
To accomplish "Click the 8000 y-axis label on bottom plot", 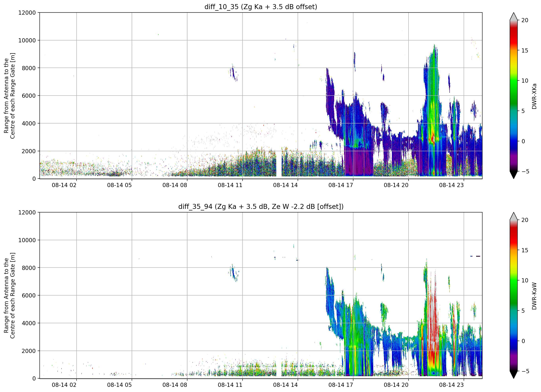I will (29, 268).
